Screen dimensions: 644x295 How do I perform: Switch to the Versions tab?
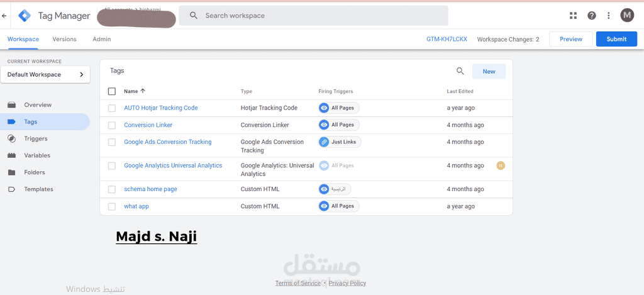pos(65,39)
